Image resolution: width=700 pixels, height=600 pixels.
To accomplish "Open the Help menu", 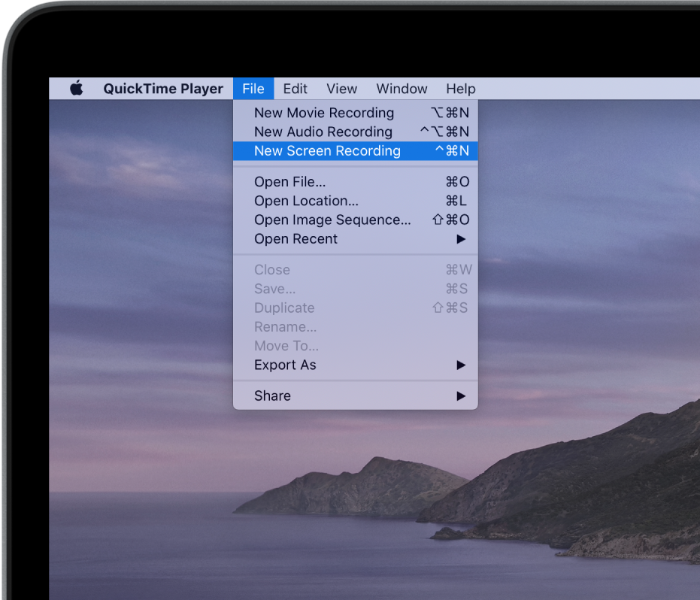I will (x=460, y=89).
